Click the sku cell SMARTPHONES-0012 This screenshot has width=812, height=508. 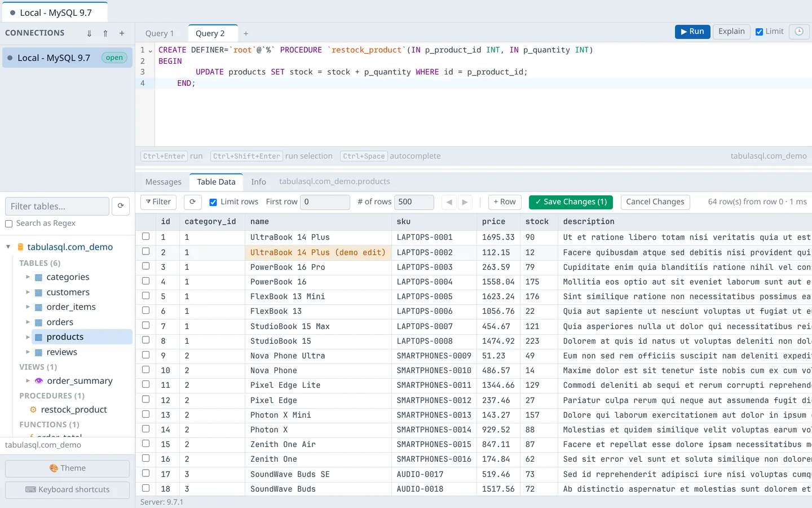[x=434, y=400]
